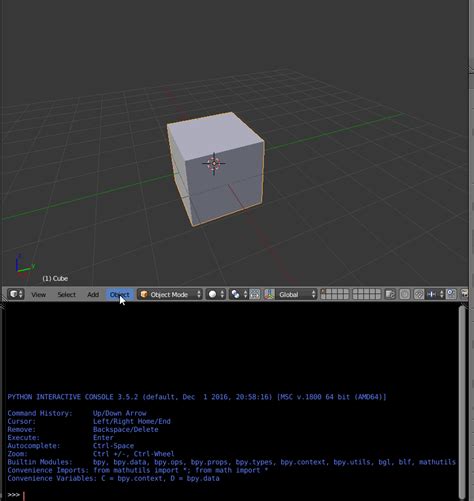The height and width of the screenshot is (501, 474).
Task: Click the "Cursor:" console help line
Action: pos(89,421)
